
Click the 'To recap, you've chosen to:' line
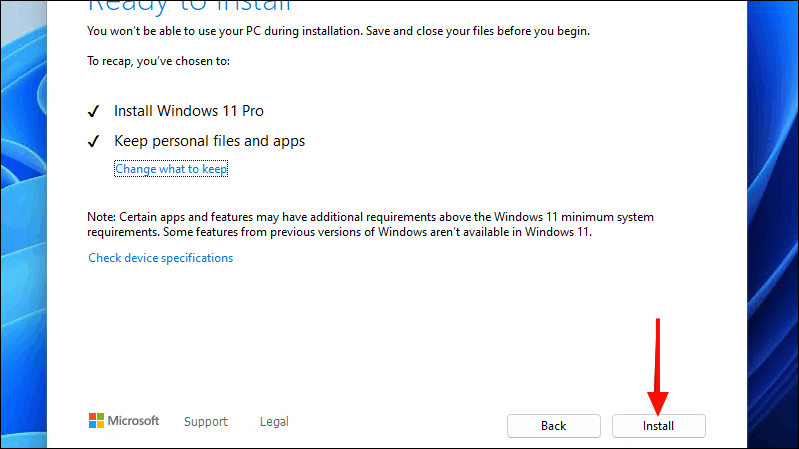coord(158,61)
